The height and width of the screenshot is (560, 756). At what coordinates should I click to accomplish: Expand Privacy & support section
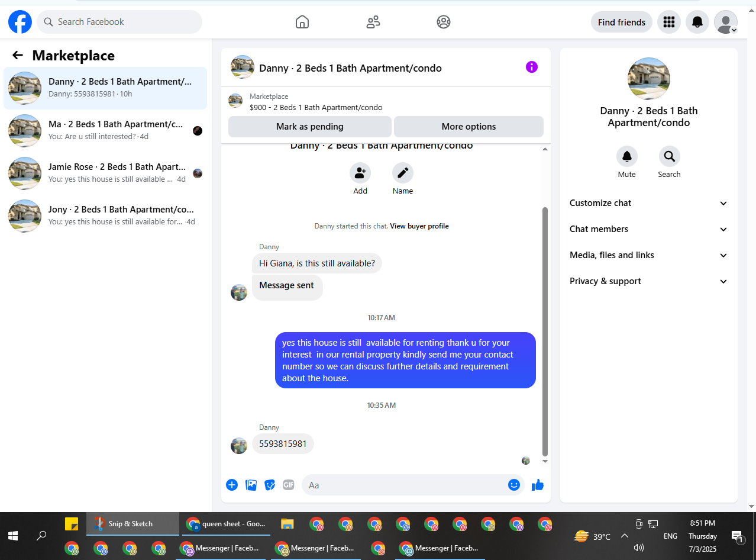[x=649, y=281]
